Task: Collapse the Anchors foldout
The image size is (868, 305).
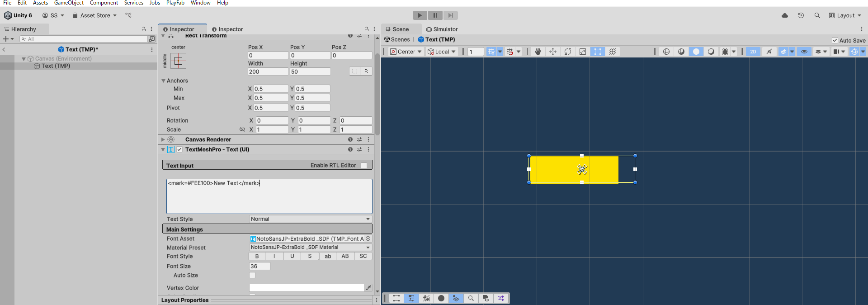Action: tap(164, 81)
